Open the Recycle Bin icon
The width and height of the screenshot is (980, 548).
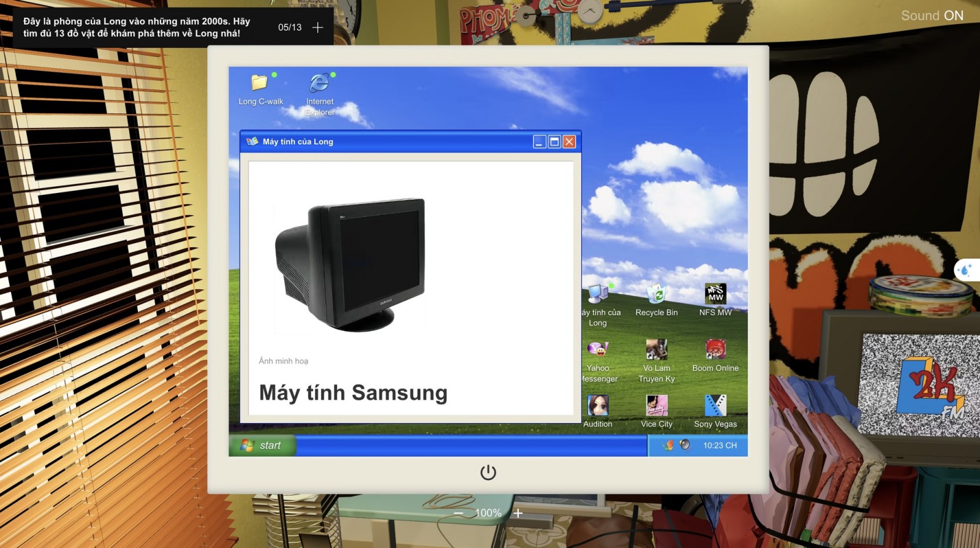tap(656, 294)
